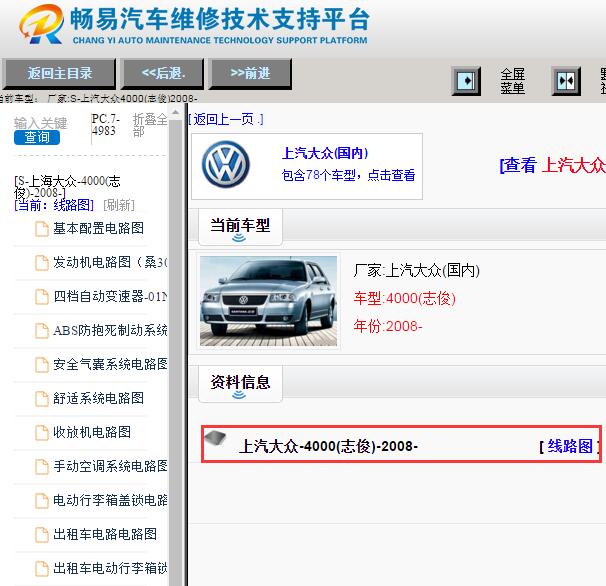Screen dimensions: 606x586
Task: Click the scroll-up arrow of left panel
Action: (175, 112)
